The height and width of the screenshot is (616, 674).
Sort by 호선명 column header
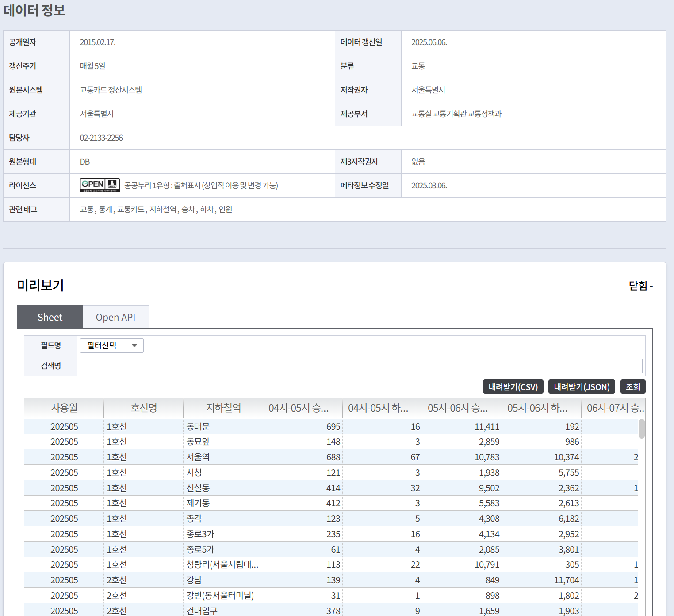tap(144, 408)
